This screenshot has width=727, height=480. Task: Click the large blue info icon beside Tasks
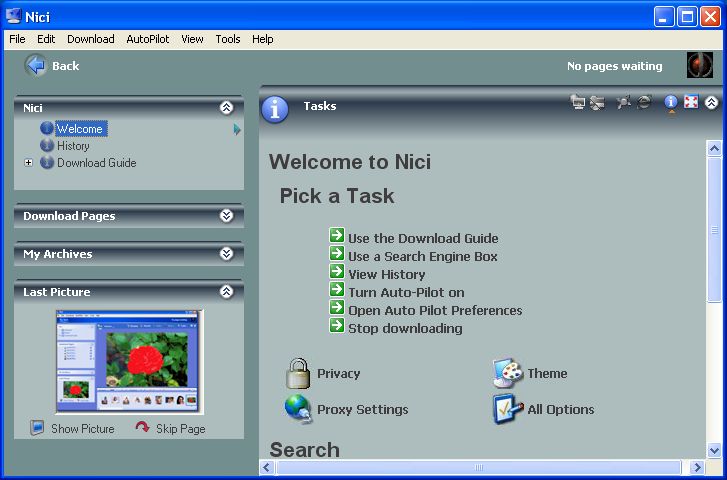pos(275,110)
